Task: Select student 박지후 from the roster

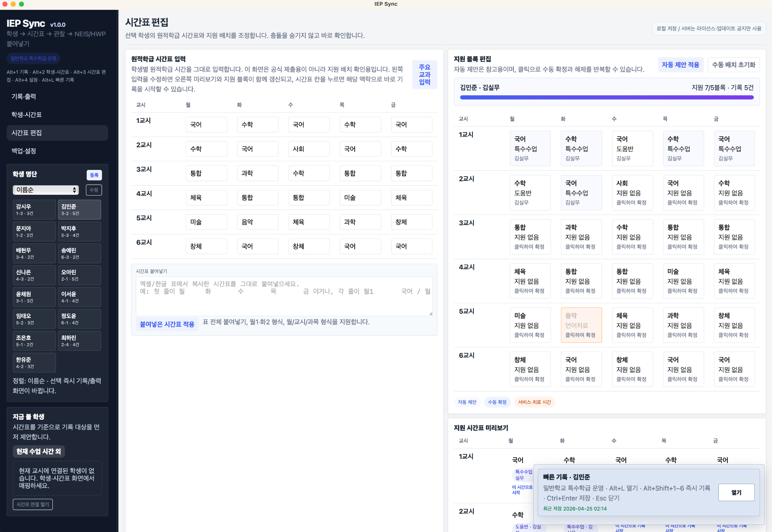Action: point(80,231)
